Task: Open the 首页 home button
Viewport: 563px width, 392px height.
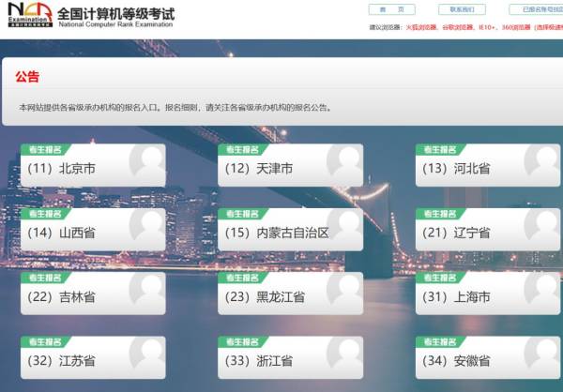Action: click(391, 9)
